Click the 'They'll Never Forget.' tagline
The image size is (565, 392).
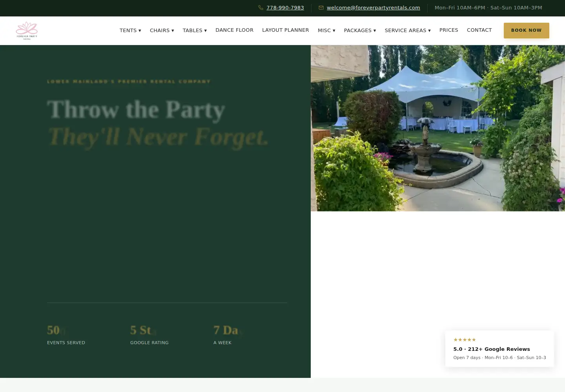point(158,137)
